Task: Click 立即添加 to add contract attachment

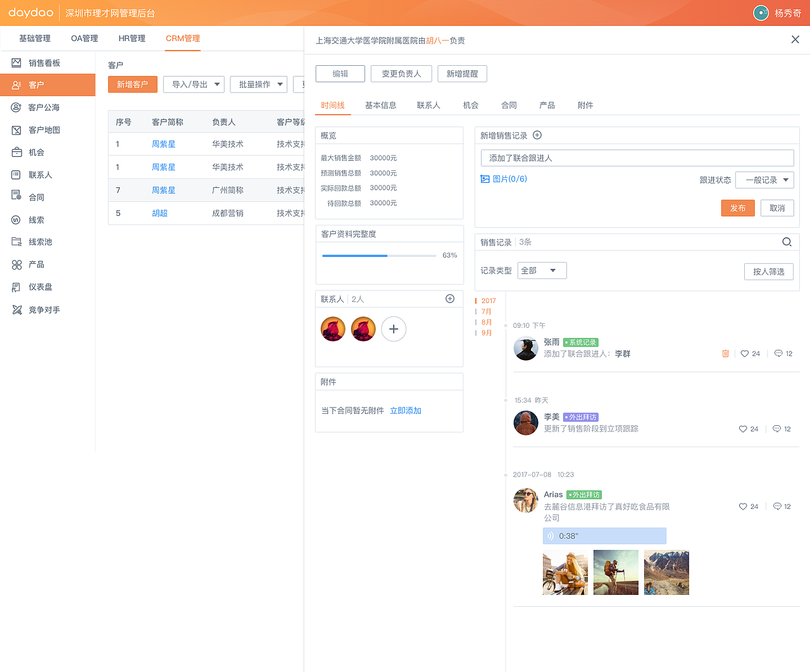Action: click(x=406, y=410)
